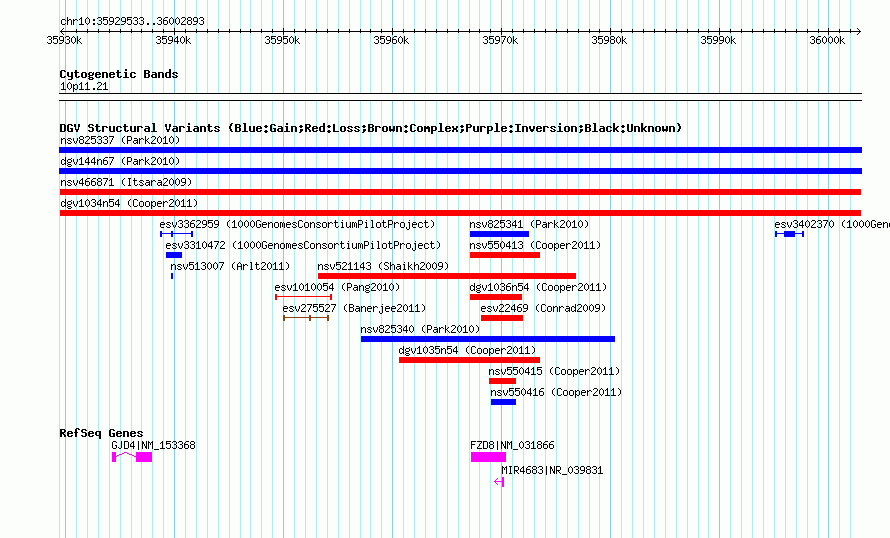The width and height of the screenshot is (890, 538).
Task: Click the GJD4 gene exon glyph
Action: [132, 457]
